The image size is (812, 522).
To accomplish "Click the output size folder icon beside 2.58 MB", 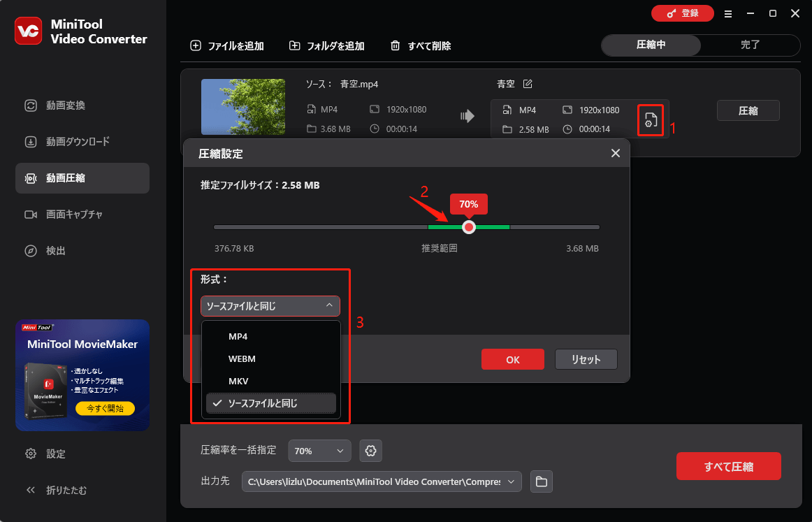I will 507,129.
